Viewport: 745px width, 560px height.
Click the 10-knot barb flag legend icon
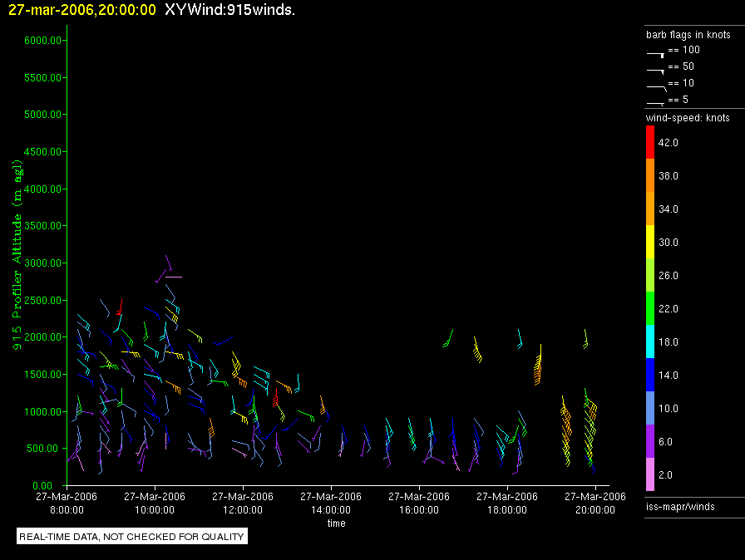pyautogui.click(x=656, y=86)
